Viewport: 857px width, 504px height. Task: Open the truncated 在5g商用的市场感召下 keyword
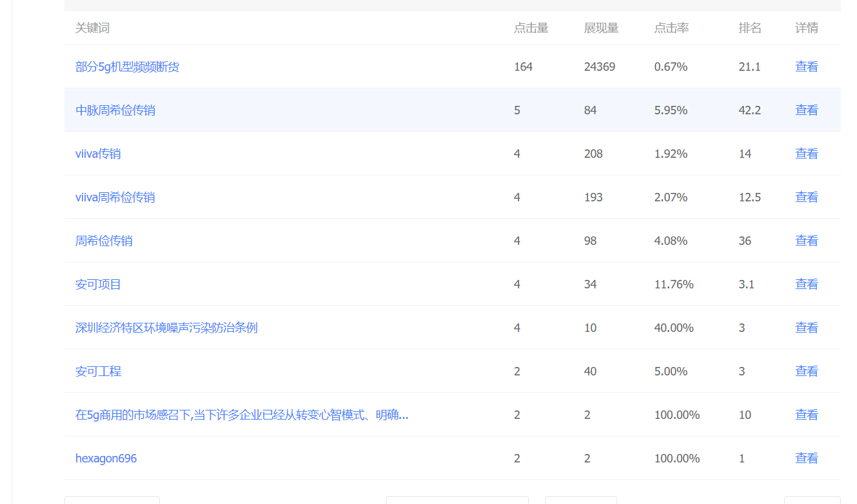(242, 415)
